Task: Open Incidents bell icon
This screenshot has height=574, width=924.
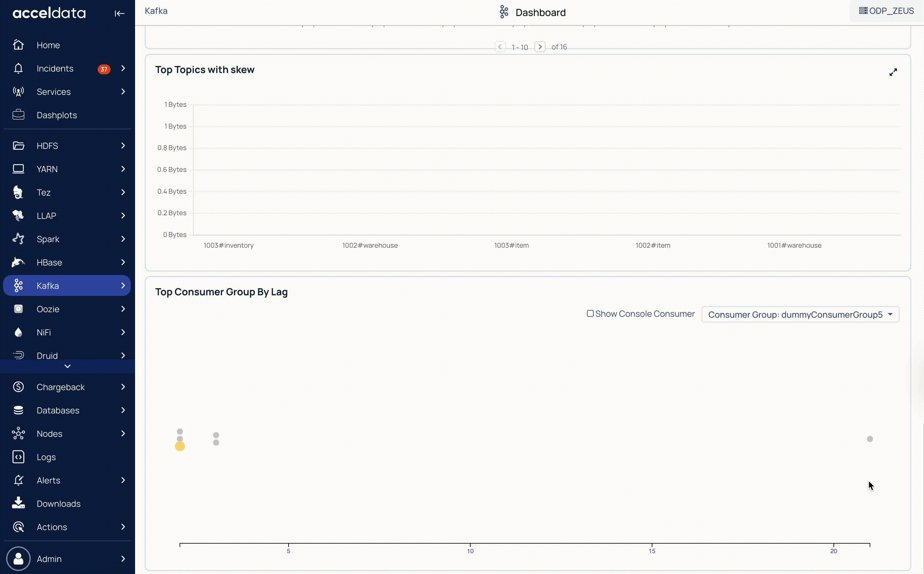Action: 18,68
